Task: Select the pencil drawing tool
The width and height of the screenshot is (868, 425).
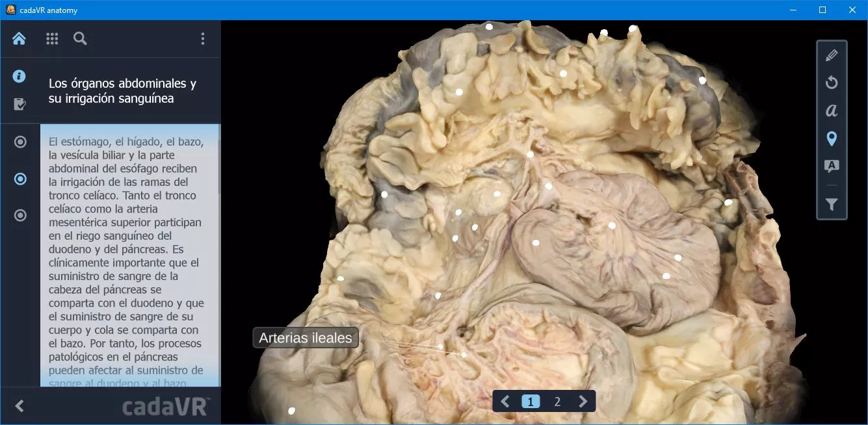Action: 831,56
